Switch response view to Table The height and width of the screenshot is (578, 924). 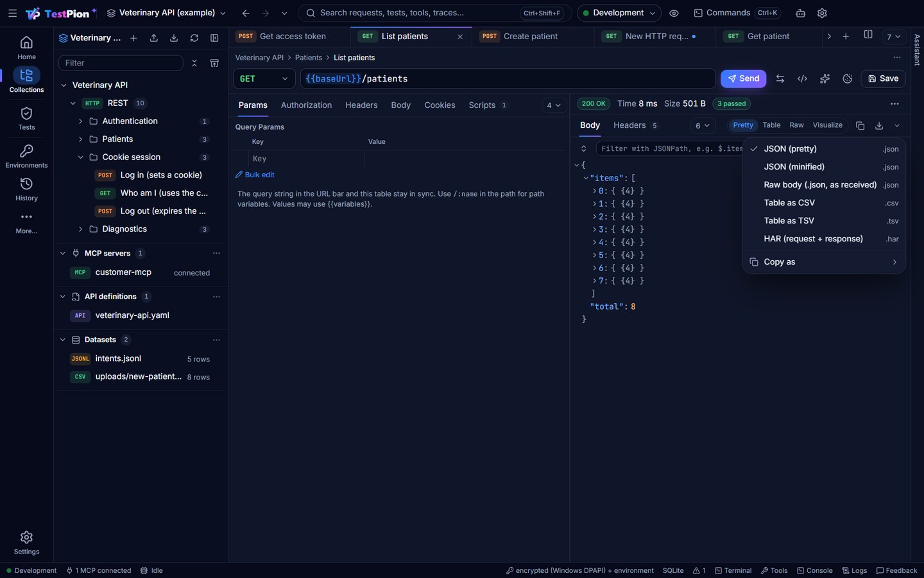(771, 125)
